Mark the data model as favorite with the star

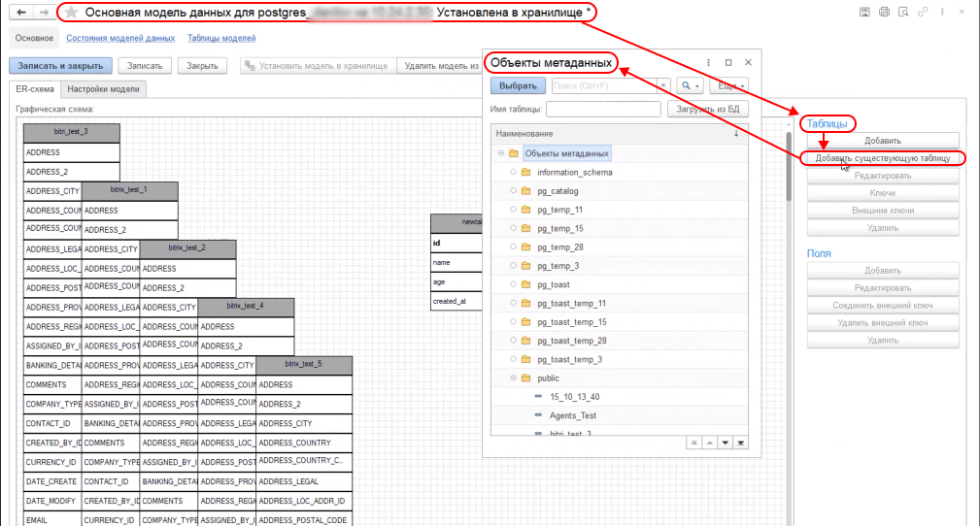[x=71, y=13]
